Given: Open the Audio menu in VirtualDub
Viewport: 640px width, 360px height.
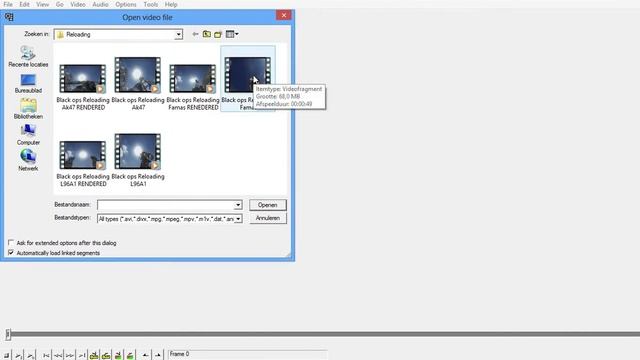Looking at the screenshot, I should [x=100, y=4].
